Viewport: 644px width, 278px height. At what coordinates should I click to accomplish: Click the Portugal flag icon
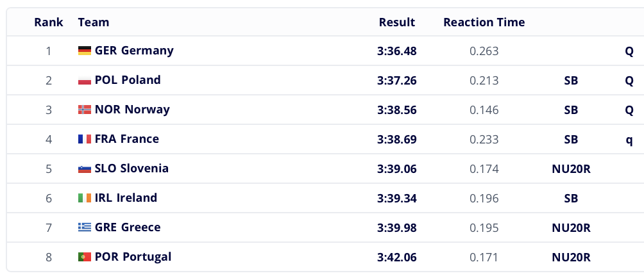click(85, 257)
